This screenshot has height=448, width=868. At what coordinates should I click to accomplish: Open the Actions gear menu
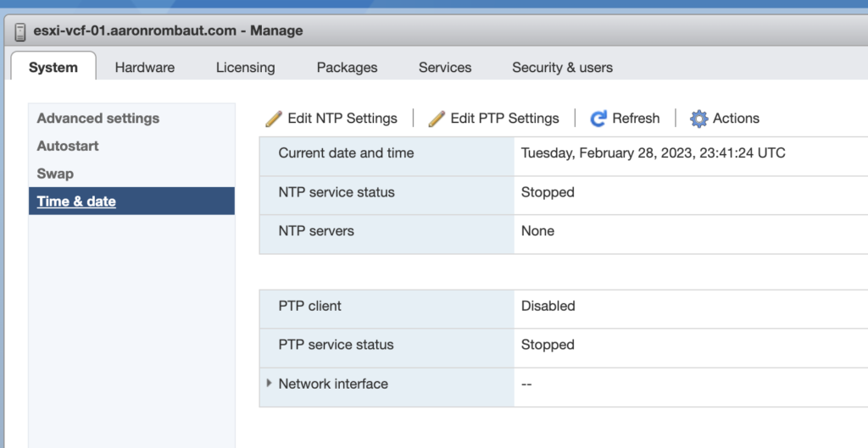pyautogui.click(x=725, y=119)
